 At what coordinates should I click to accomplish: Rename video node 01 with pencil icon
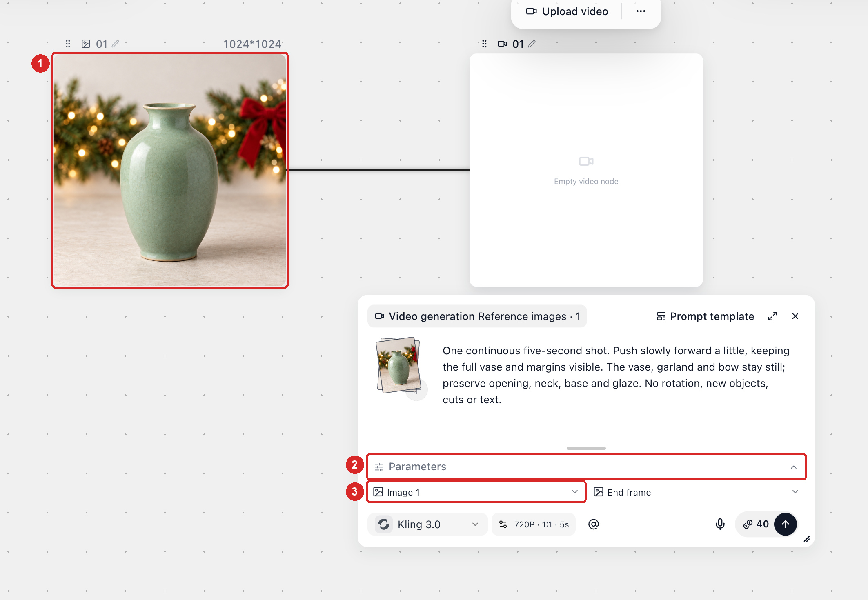(x=532, y=44)
